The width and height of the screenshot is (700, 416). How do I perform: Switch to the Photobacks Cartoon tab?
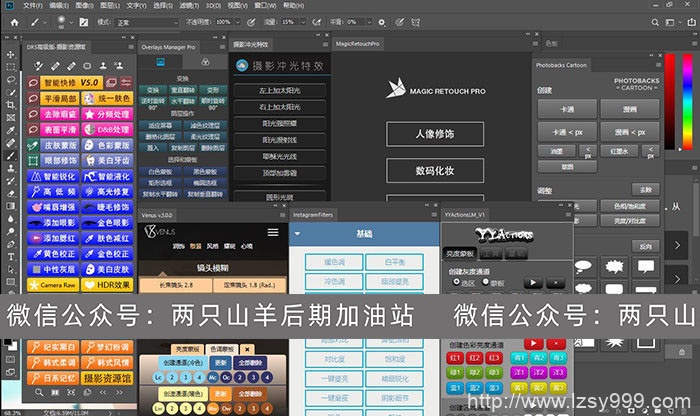564,65
